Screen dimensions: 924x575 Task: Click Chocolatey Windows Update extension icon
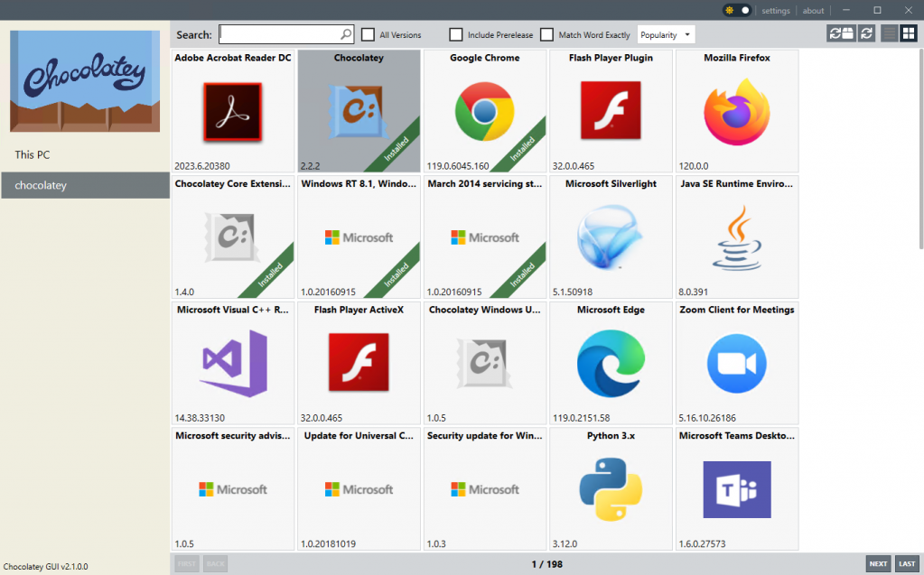[x=485, y=364]
